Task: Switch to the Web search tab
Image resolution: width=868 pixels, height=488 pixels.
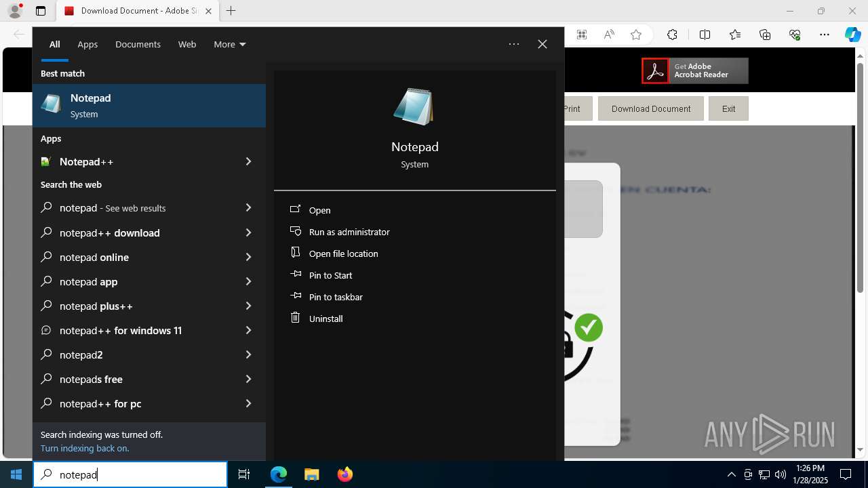Action: point(187,44)
